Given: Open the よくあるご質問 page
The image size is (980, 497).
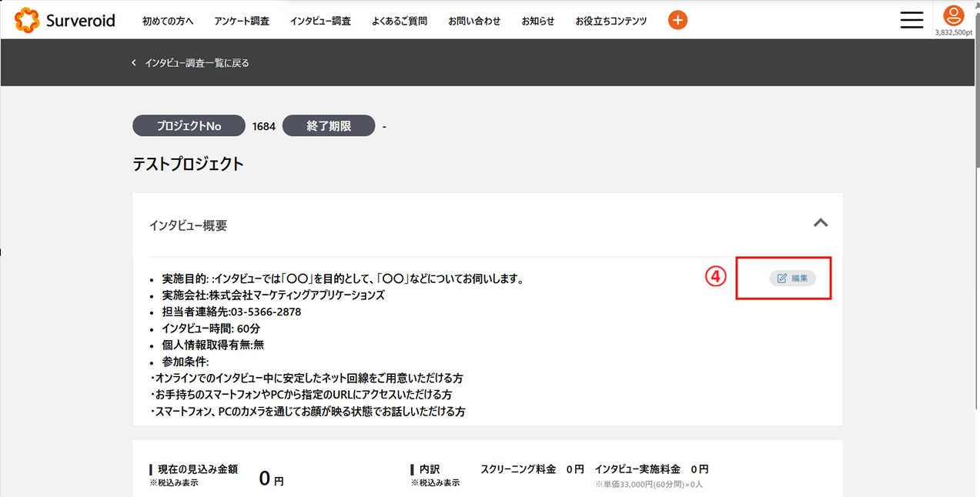Looking at the screenshot, I should (400, 22).
